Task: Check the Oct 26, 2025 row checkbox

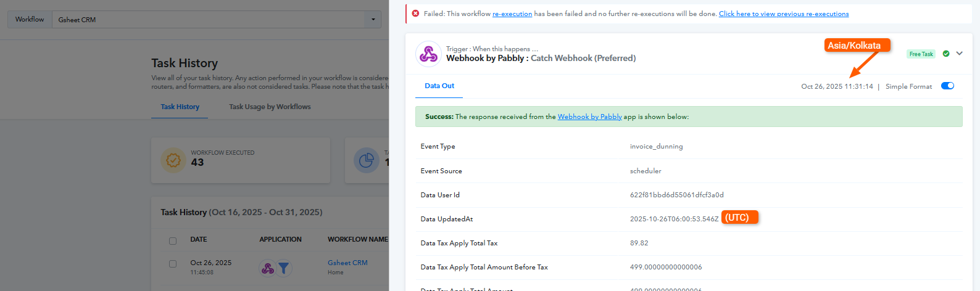Action: [173, 264]
